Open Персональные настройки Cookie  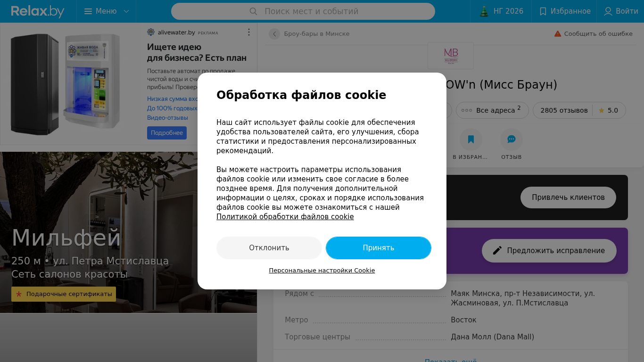coord(322,271)
